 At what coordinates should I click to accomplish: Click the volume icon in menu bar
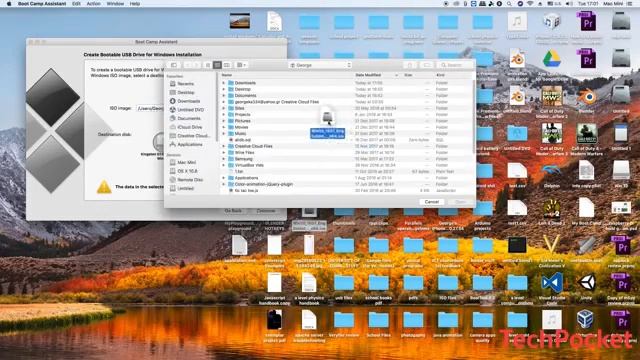point(569,4)
